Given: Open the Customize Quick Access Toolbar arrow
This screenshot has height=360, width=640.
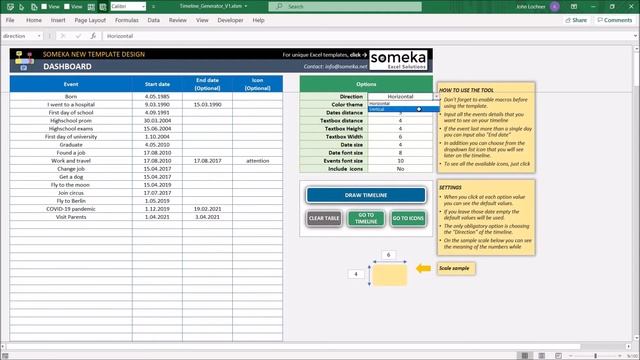Looking at the screenshot, I should (153, 7).
